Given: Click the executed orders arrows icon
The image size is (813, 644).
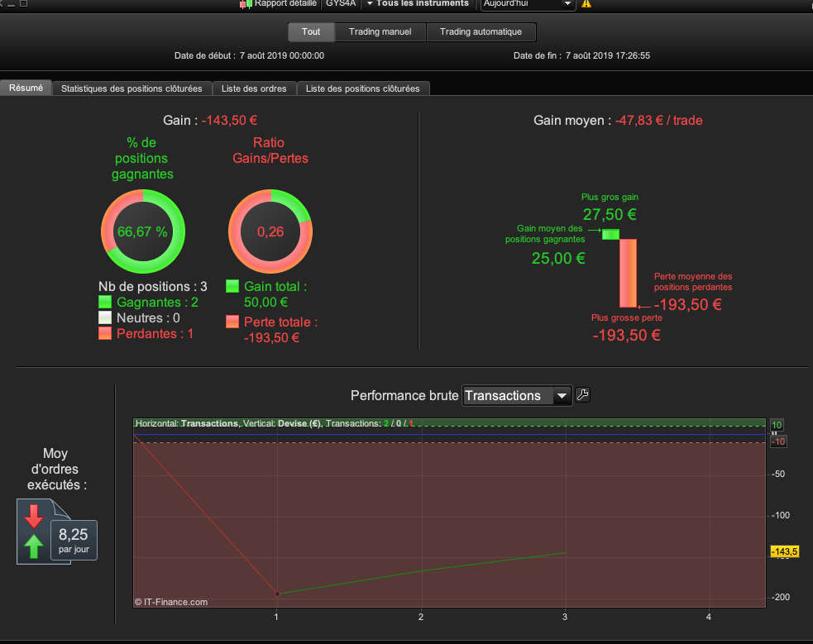Looking at the screenshot, I should [34, 532].
